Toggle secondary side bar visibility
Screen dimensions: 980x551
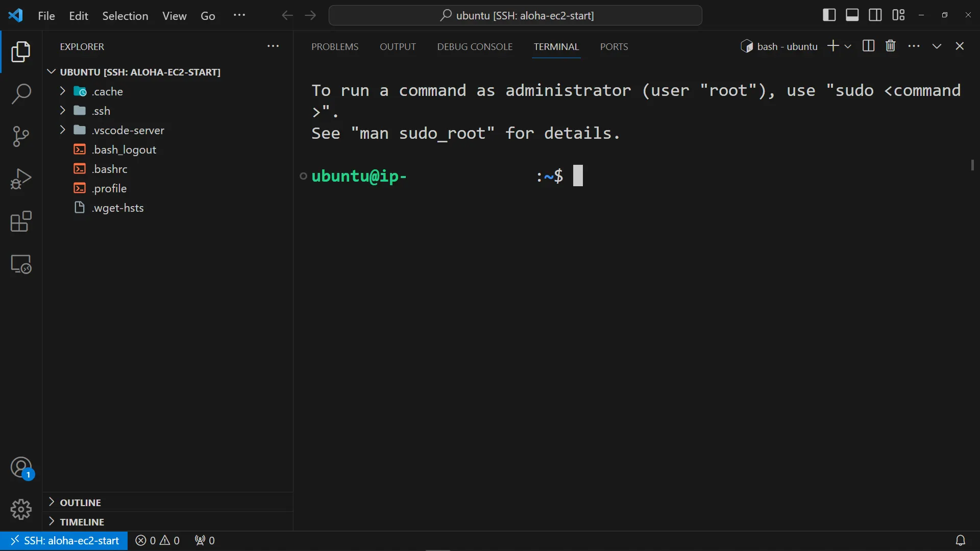pyautogui.click(x=875, y=15)
